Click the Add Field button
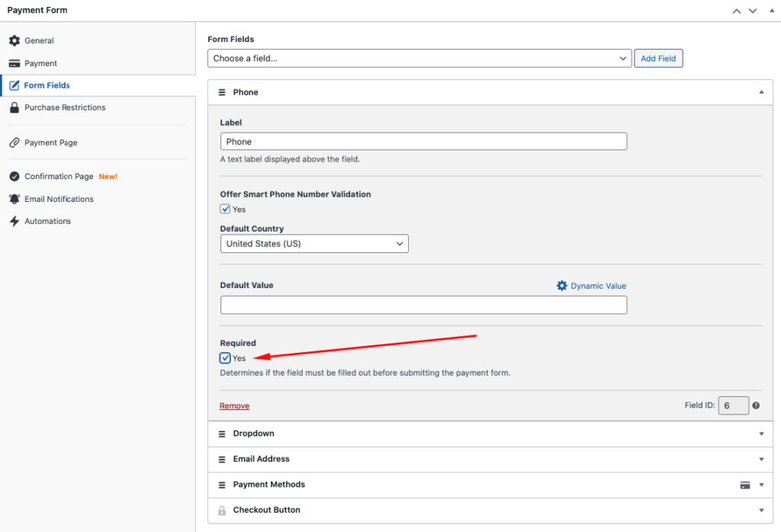 coord(658,59)
